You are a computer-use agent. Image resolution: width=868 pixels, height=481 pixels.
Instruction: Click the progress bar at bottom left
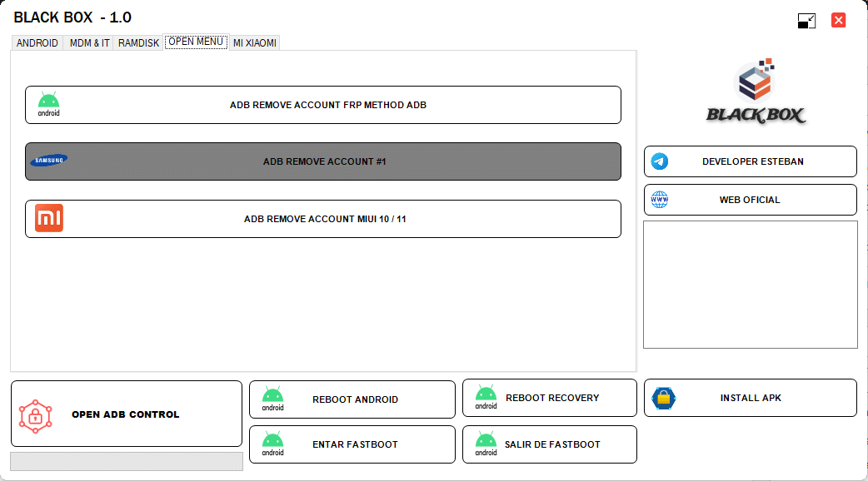(126, 460)
